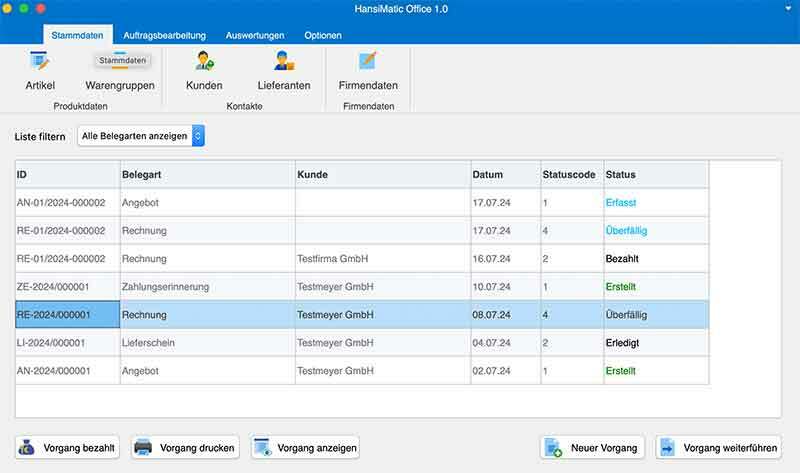Click the Vorgang anzeigen button
The width and height of the screenshot is (800, 473).
[x=305, y=447]
